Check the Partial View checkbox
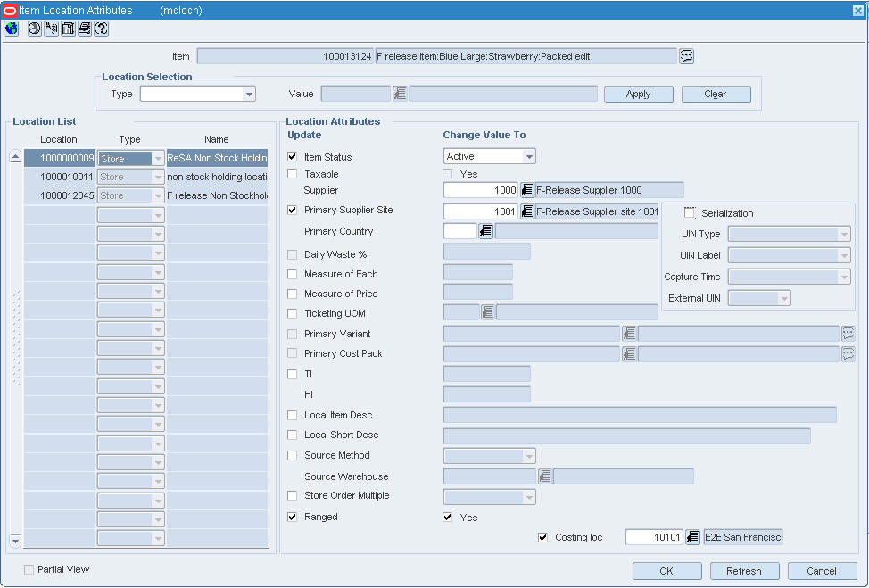Screen dimensions: 869x588 [x=29, y=569]
